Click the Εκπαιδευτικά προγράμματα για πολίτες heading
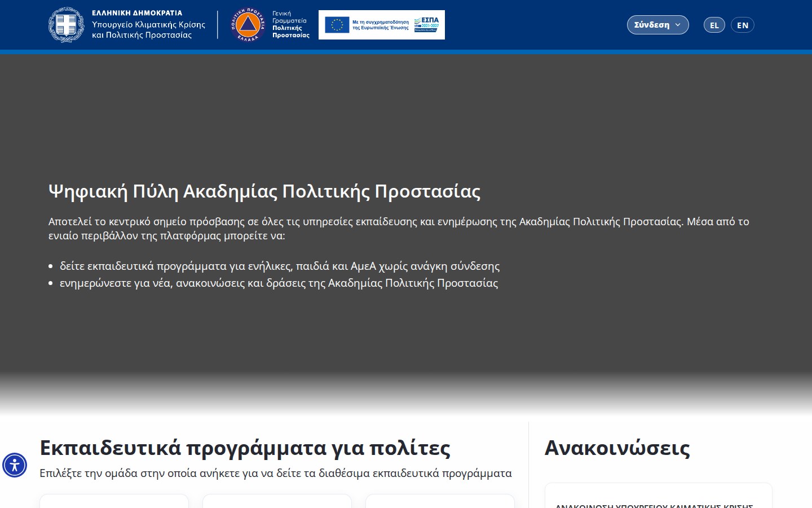The height and width of the screenshot is (508, 812). tap(245, 448)
